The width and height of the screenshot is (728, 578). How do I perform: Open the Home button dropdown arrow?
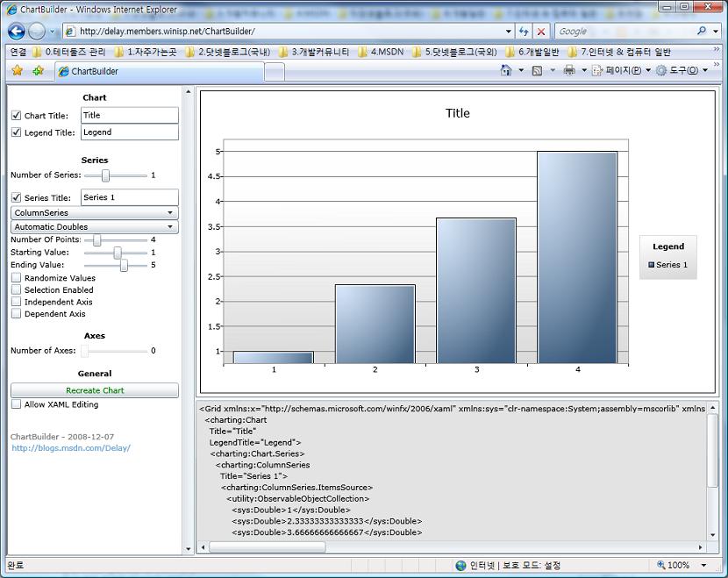pos(521,70)
